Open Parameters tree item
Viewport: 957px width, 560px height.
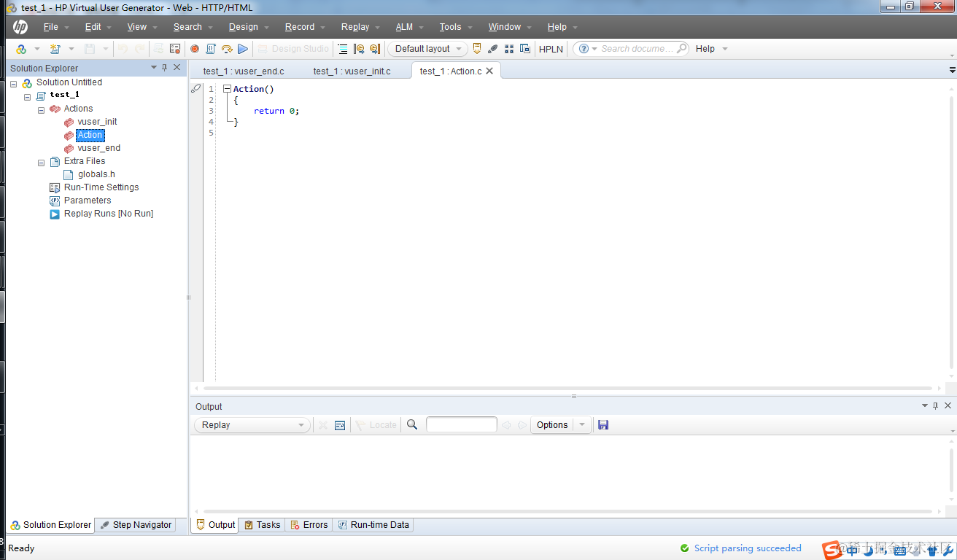click(x=88, y=201)
